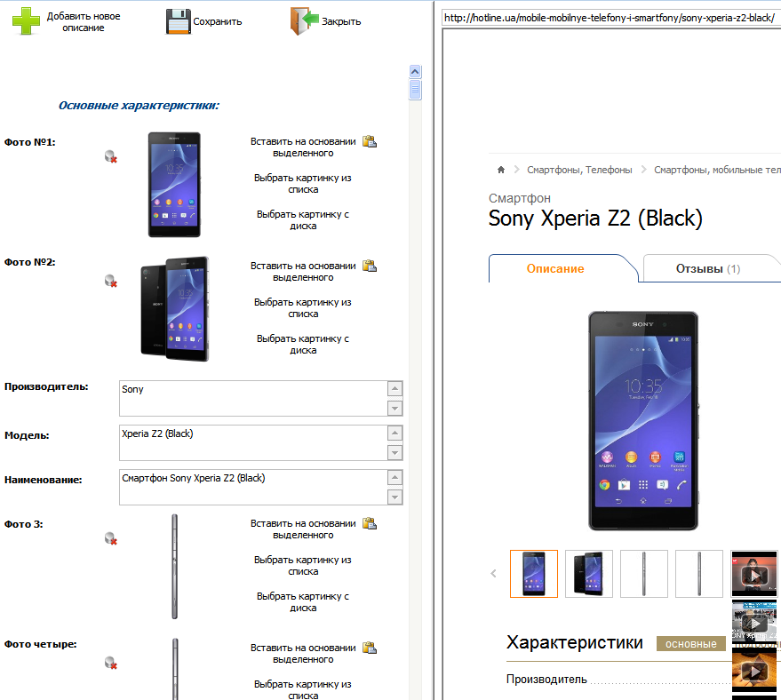The height and width of the screenshot is (700, 781).
Task: Click up arrow of Производитель field scrollbar
Action: [x=395, y=388]
